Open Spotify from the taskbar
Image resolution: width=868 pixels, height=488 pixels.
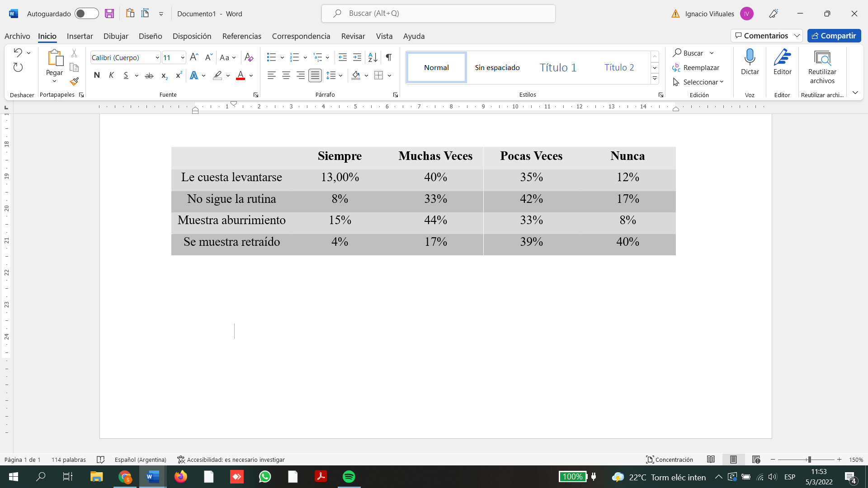pyautogui.click(x=349, y=477)
